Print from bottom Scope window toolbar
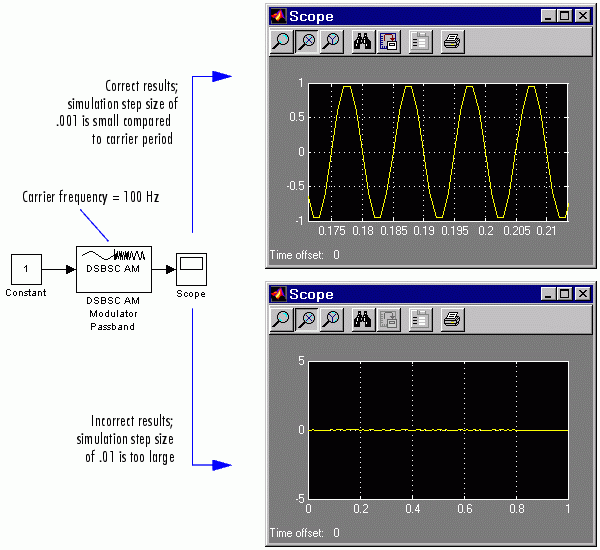This screenshot has width=600, height=550. click(x=453, y=319)
